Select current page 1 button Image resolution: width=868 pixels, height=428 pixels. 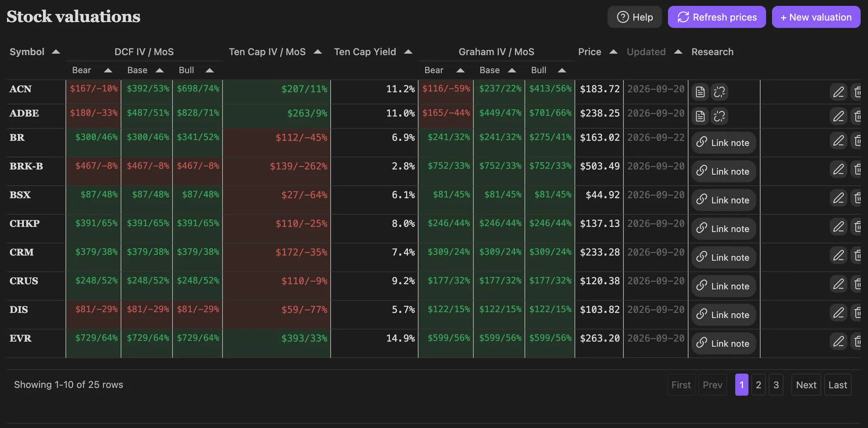(x=742, y=385)
